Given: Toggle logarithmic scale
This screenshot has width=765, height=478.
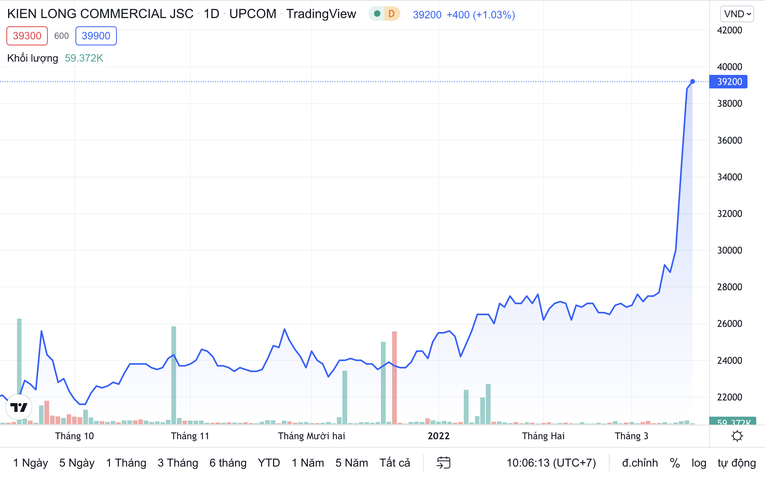Looking at the screenshot, I should pyautogui.click(x=698, y=463).
